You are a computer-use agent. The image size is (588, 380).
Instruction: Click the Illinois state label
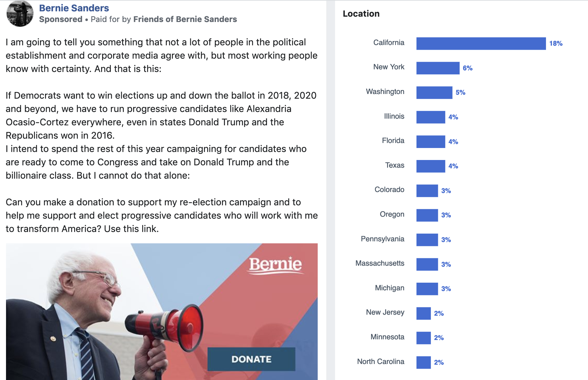point(394,116)
